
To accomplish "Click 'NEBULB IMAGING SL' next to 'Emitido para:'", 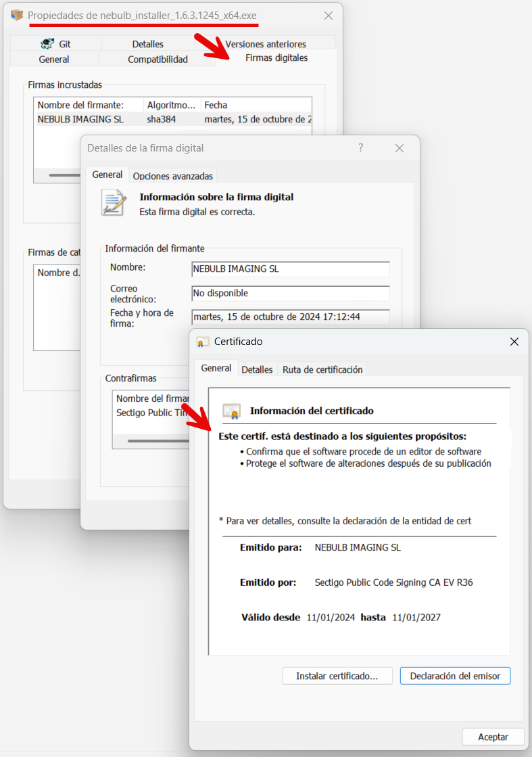I will [358, 547].
